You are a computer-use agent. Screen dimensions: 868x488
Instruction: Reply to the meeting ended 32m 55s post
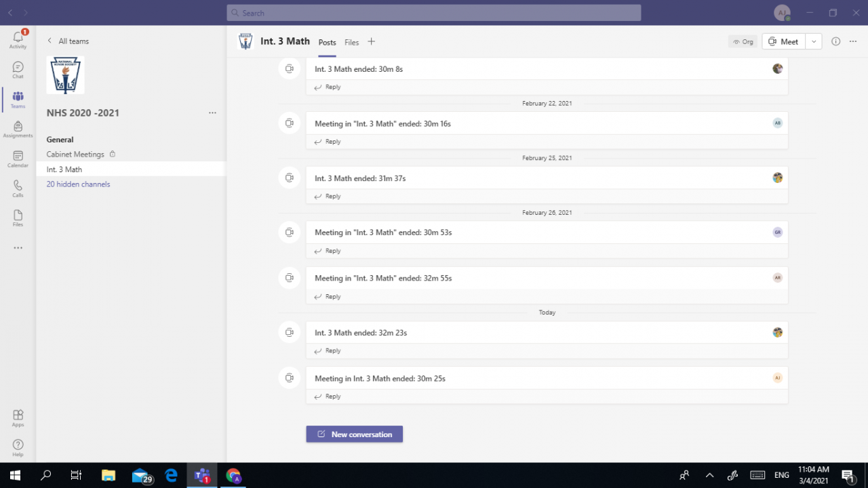pos(328,297)
